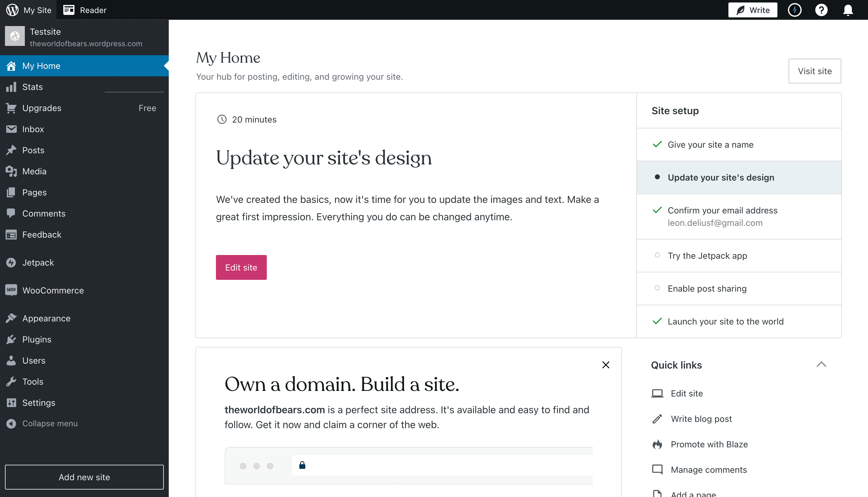The image size is (868, 497).
Task: Open Appearance in the sidebar menu
Action: click(x=84, y=318)
